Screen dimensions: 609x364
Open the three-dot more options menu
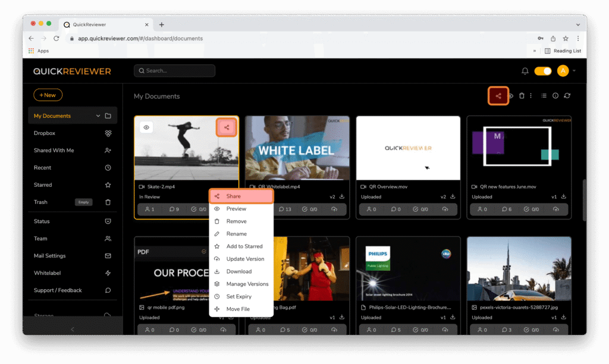click(x=531, y=96)
